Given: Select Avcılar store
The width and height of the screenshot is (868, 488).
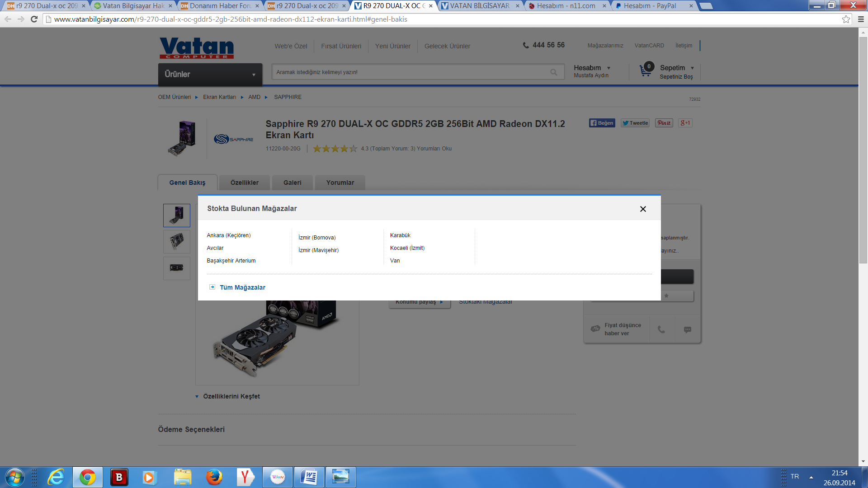Looking at the screenshot, I should click(215, 248).
